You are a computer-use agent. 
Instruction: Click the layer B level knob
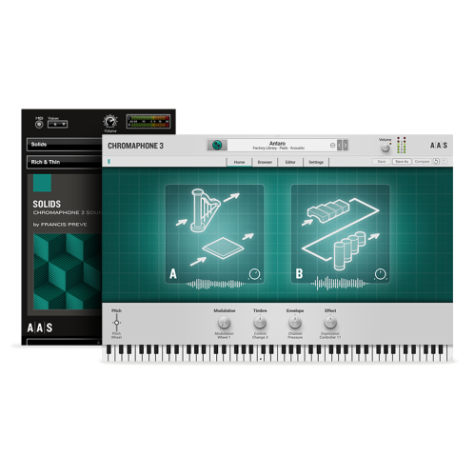[x=381, y=274]
